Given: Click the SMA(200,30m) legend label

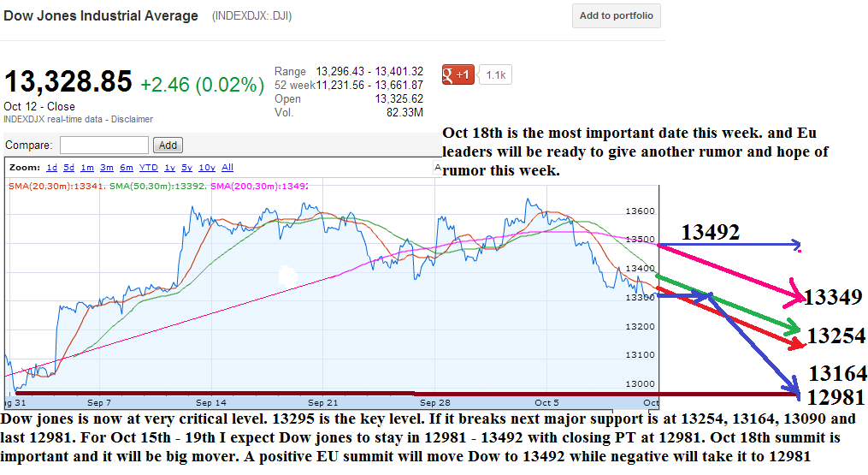Looking at the screenshot, I should point(259,187).
